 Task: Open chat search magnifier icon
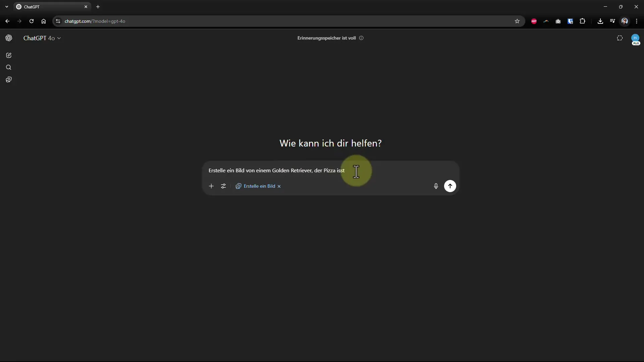click(9, 67)
